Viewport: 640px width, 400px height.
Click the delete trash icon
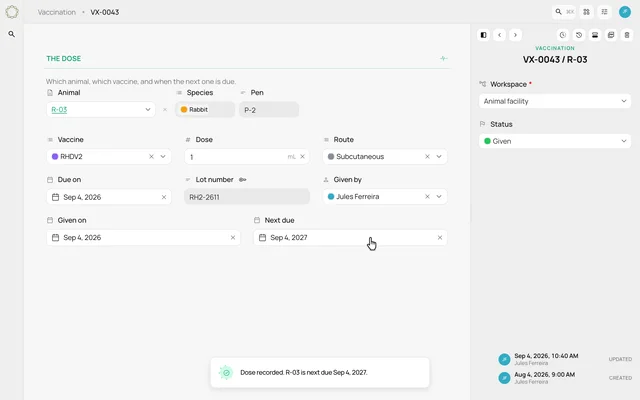click(x=627, y=35)
